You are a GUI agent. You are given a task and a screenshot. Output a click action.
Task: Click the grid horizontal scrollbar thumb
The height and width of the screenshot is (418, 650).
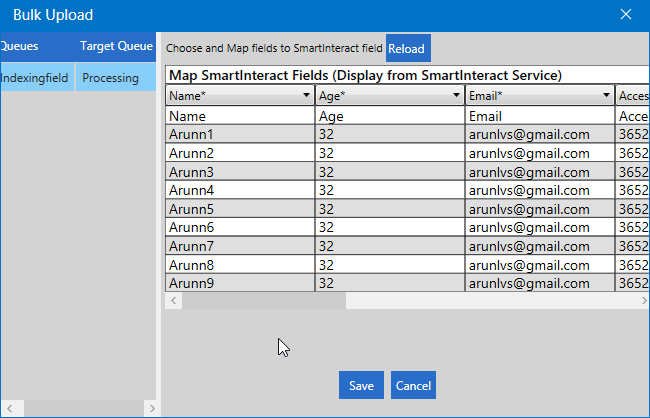262,300
